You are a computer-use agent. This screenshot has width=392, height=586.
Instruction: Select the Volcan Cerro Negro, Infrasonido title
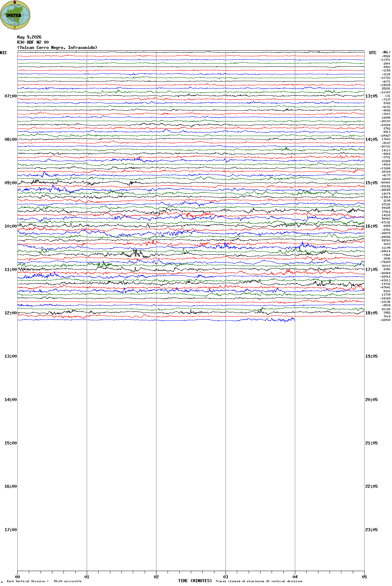(57, 48)
